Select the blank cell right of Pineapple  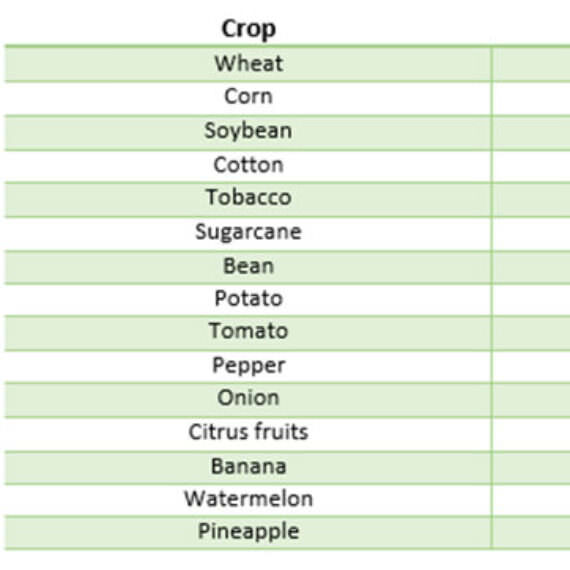pyautogui.click(x=531, y=532)
